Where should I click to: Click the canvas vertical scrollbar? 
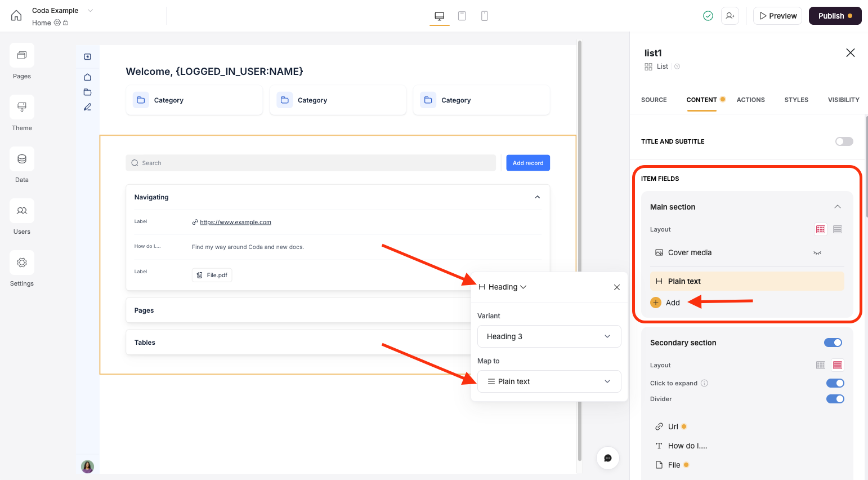[580, 251]
